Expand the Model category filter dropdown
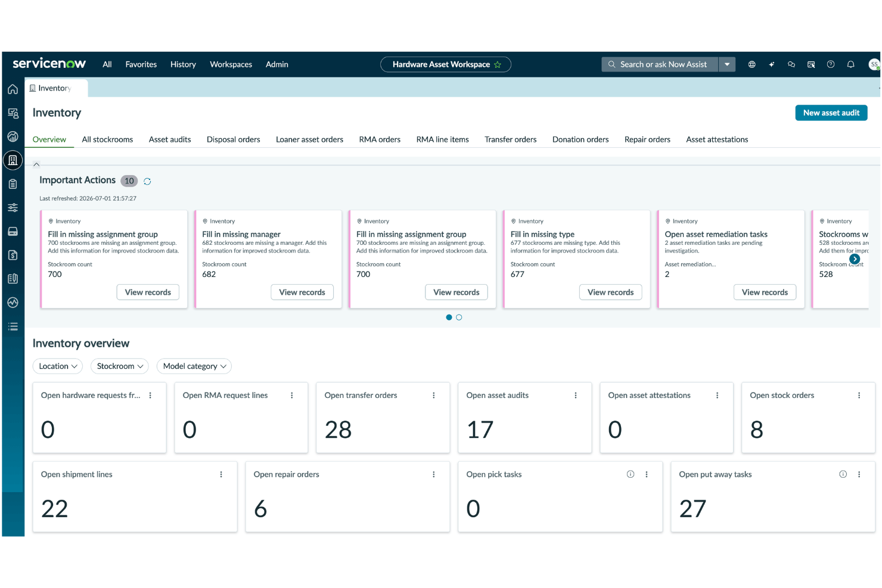This screenshot has width=882, height=588. click(x=194, y=366)
